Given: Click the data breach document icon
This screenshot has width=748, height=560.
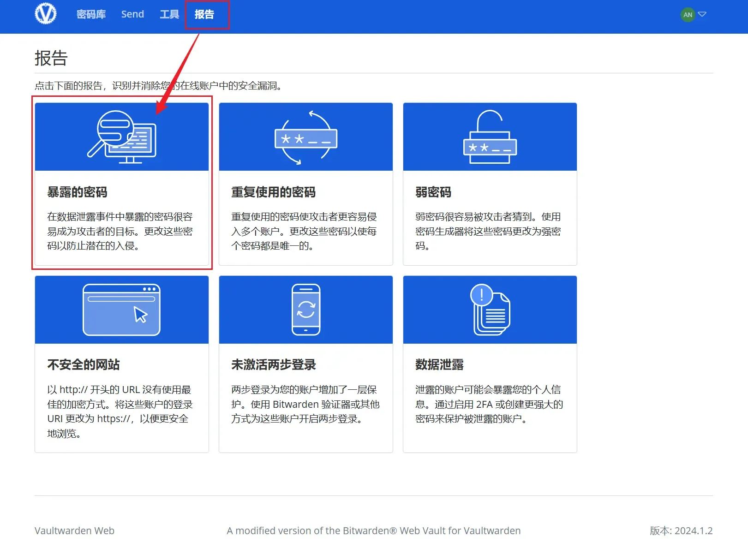Looking at the screenshot, I should click(490, 310).
